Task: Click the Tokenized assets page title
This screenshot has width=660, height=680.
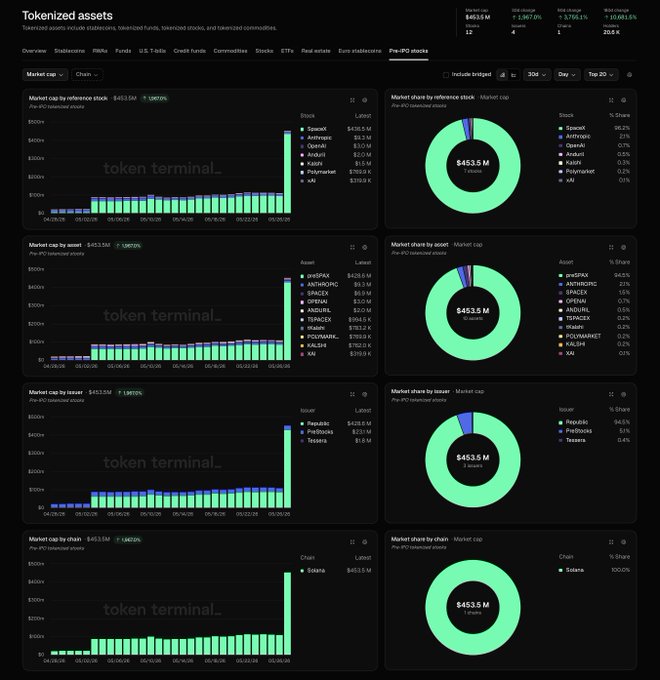Action: pyautogui.click(x=67, y=16)
